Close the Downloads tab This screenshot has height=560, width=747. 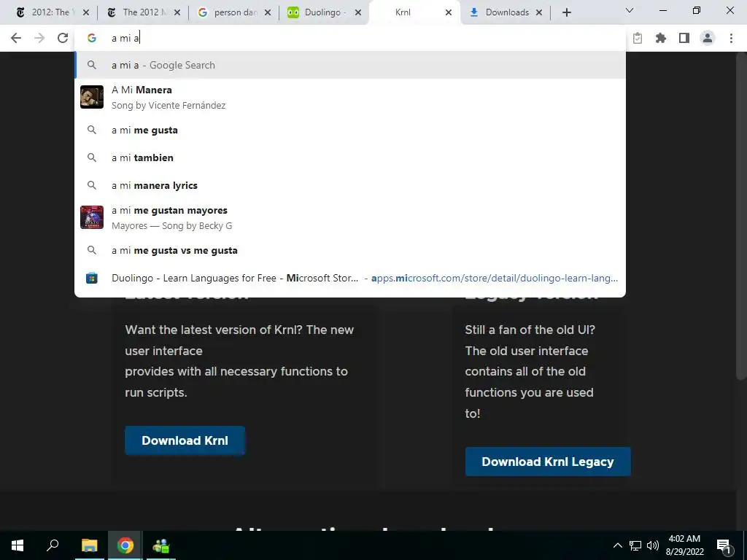[539, 12]
